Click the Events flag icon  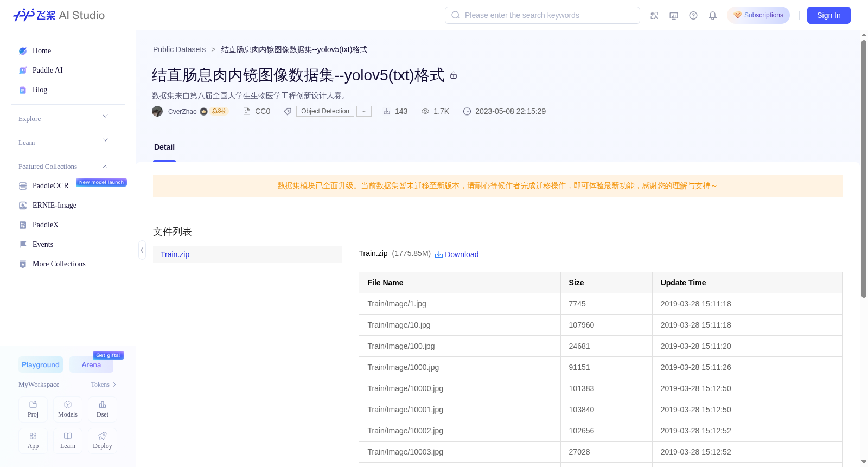tap(23, 245)
